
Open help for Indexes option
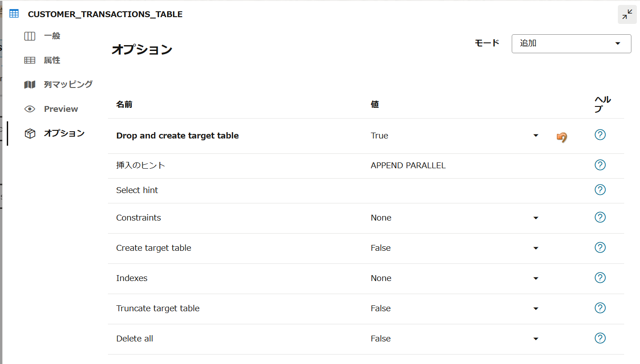(x=600, y=278)
